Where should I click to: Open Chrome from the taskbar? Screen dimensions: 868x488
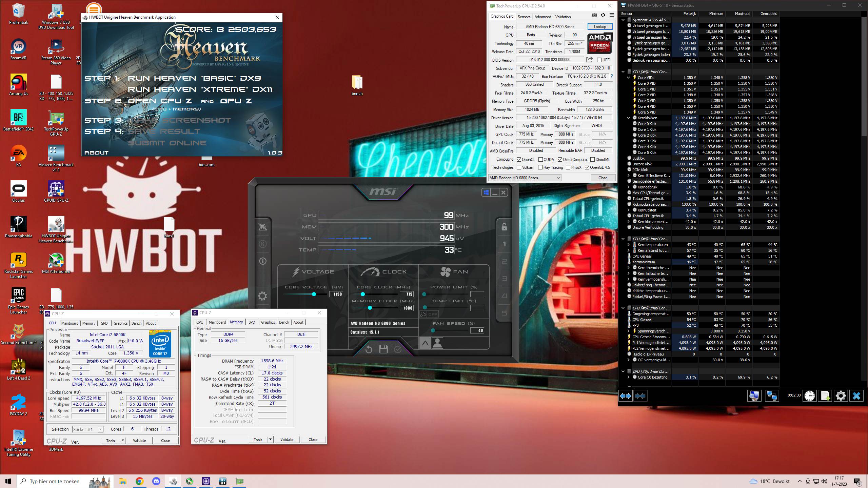(139, 481)
